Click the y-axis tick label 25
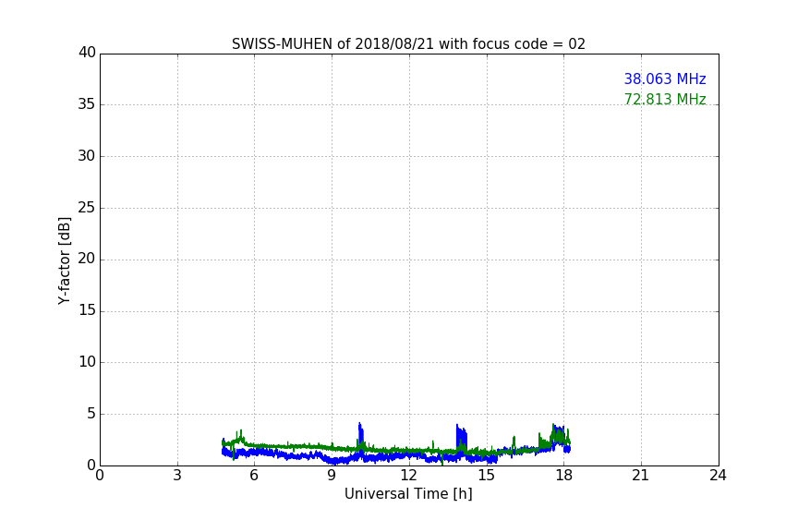798x532 pixels. click(x=87, y=207)
